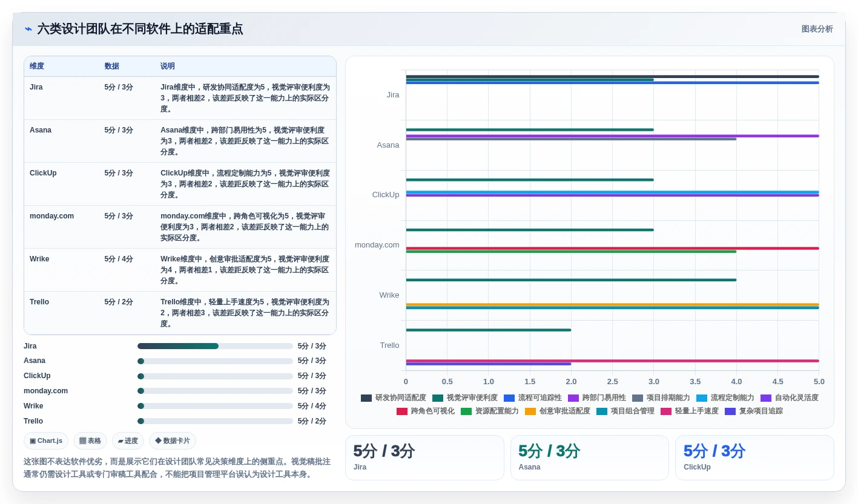The height and width of the screenshot is (504, 858).
Task: Toggle 自动化灵活度 legend entry
Action: [x=790, y=398]
